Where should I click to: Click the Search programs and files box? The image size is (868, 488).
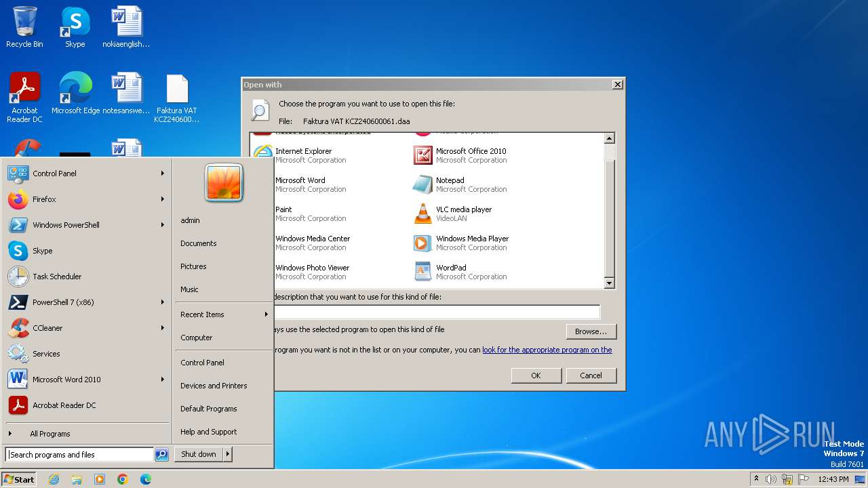click(79, 455)
